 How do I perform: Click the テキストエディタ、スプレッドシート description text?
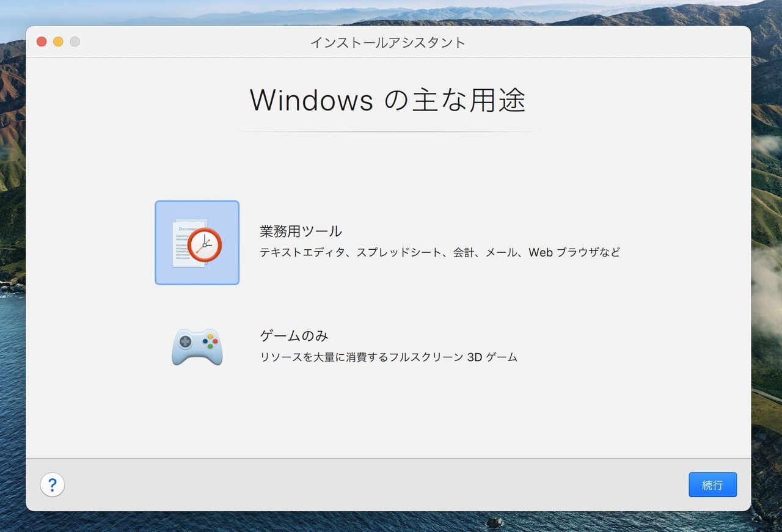pyautogui.click(x=440, y=252)
